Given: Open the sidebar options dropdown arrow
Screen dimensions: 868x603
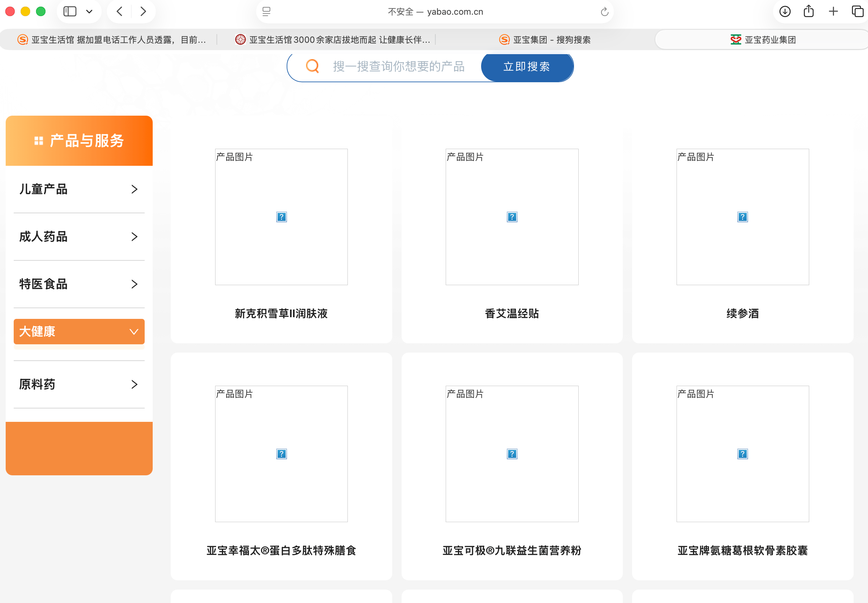Looking at the screenshot, I should tap(89, 12).
